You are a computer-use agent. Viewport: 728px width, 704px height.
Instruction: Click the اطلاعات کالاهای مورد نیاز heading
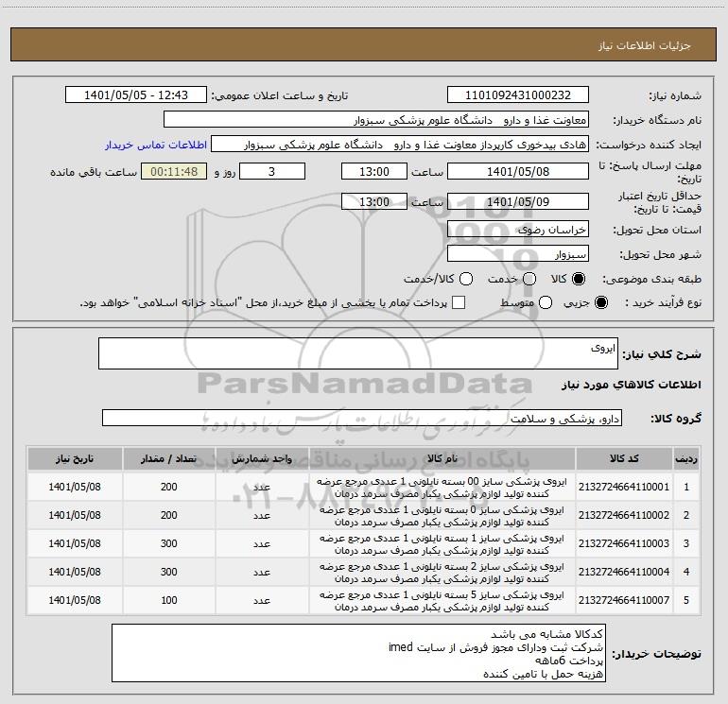coord(631,385)
